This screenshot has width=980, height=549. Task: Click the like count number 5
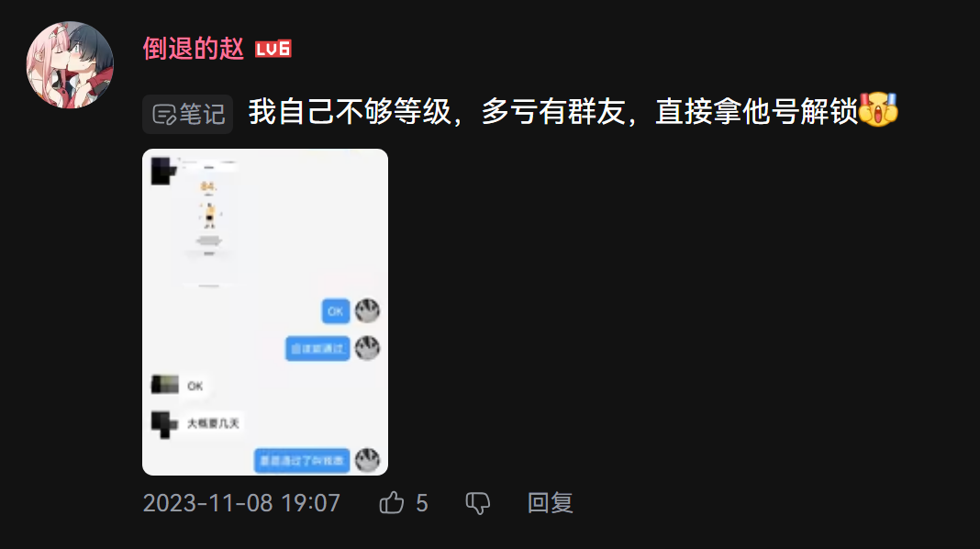click(x=422, y=503)
